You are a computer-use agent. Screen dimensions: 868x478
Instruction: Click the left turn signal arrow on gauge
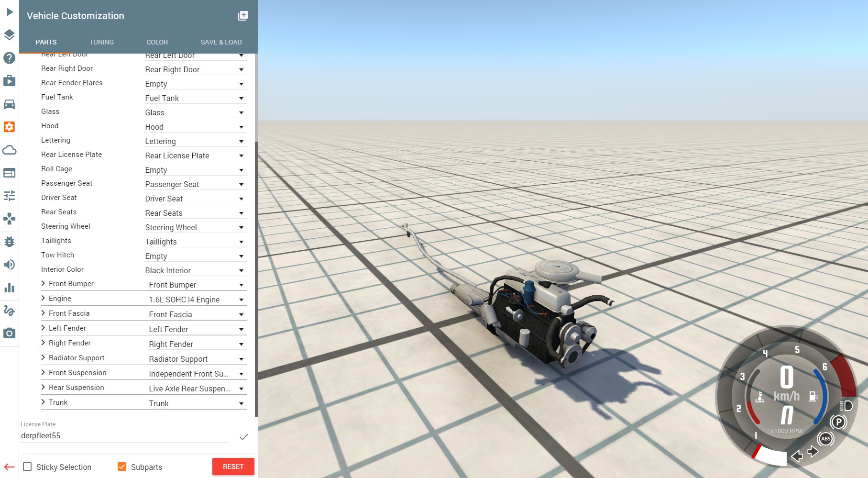pos(797,456)
